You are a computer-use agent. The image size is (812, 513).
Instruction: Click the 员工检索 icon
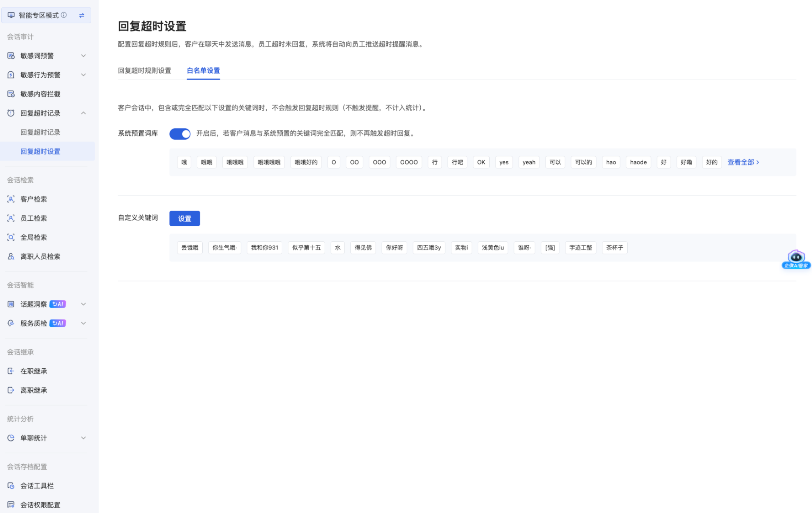point(11,218)
